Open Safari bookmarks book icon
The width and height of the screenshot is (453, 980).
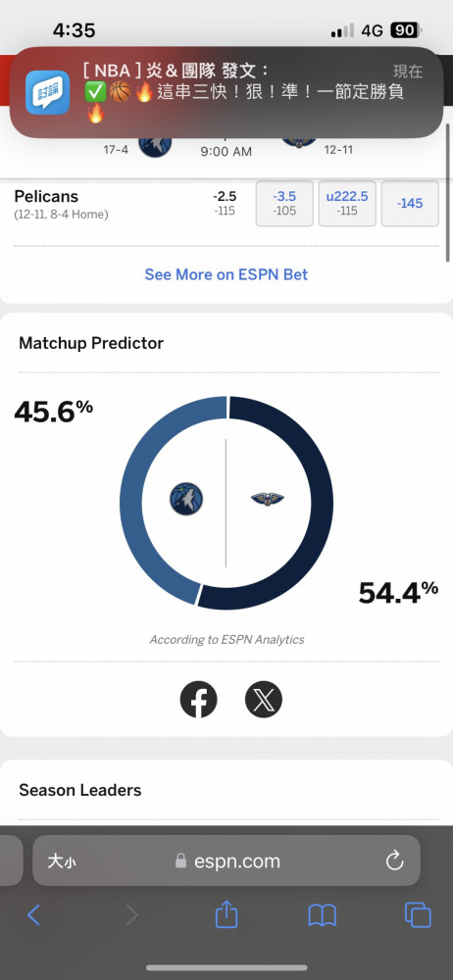pyautogui.click(x=323, y=915)
